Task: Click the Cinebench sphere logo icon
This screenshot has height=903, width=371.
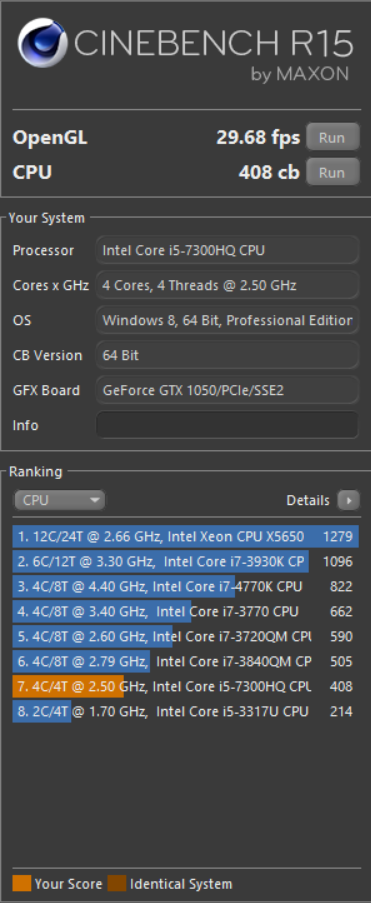Action: [42, 43]
